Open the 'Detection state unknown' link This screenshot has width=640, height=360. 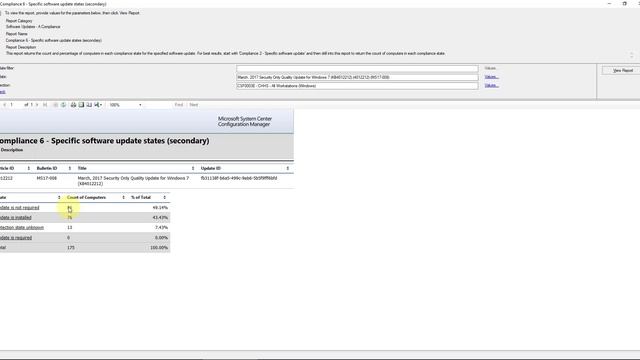coord(22,227)
